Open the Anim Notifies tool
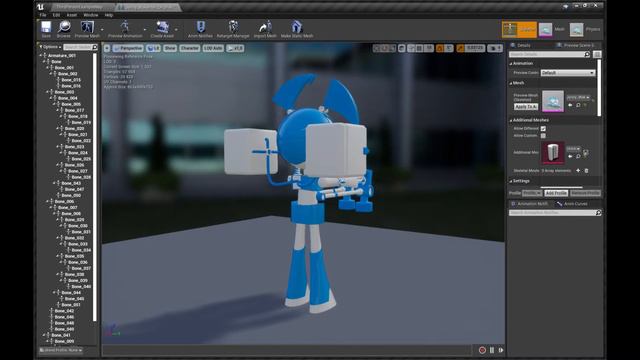The image size is (640, 360). pos(200,28)
